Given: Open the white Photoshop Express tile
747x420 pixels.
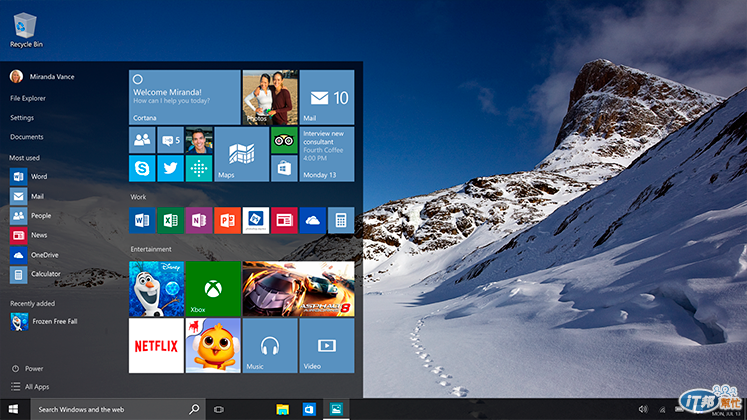Looking at the screenshot, I should click(256, 220).
